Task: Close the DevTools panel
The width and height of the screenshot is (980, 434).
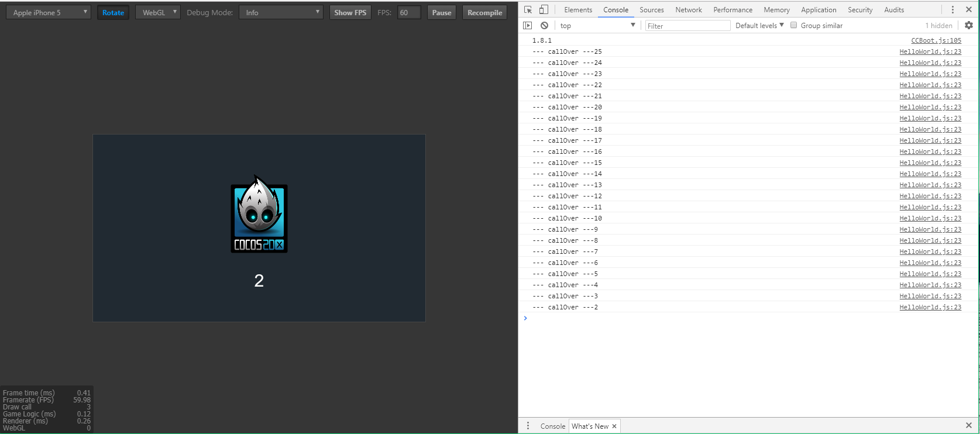Action: tap(969, 10)
